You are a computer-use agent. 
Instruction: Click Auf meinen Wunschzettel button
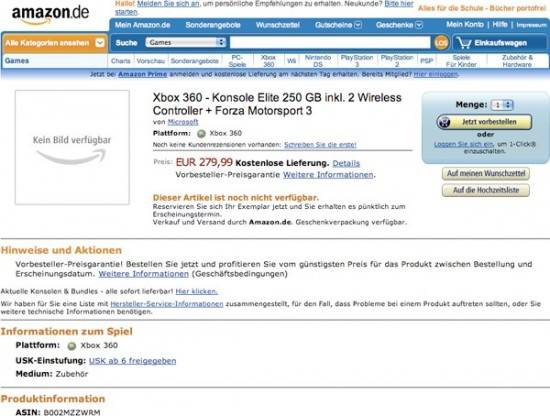click(x=486, y=173)
